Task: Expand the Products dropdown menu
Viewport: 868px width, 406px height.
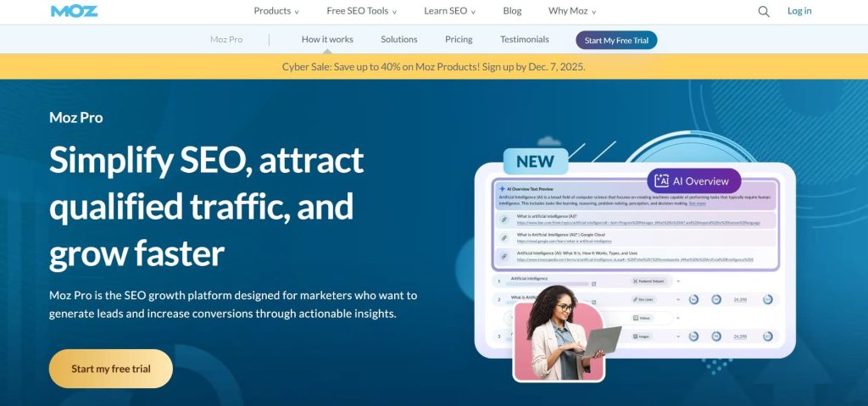Action: pyautogui.click(x=276, y=11)
